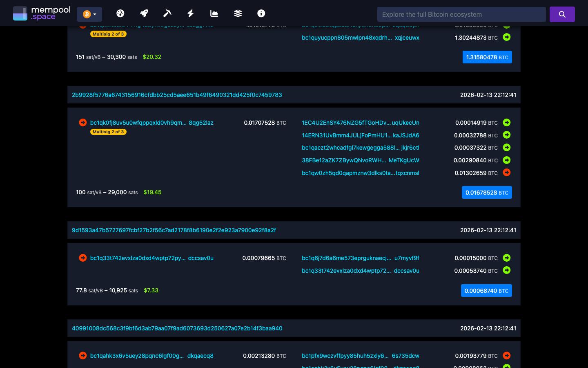Click the mempool.space logo
The image size is (588, 368).
[x=42, y=13]
